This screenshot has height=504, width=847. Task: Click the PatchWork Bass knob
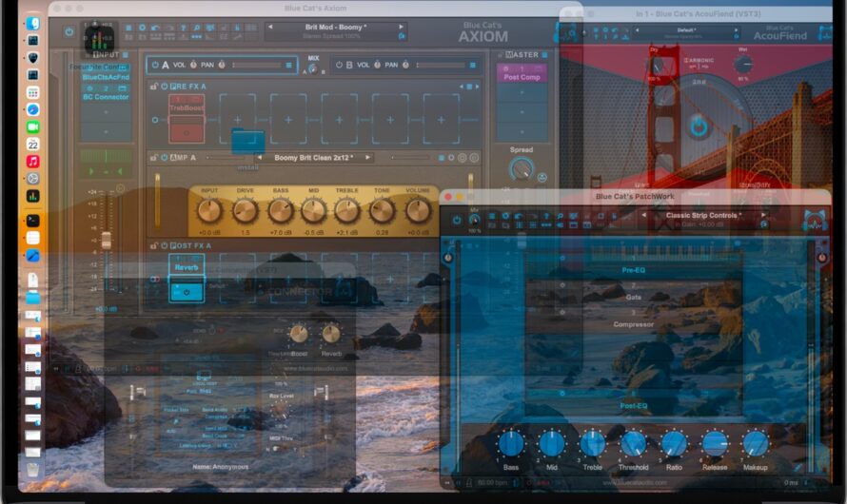click(511, 443)
